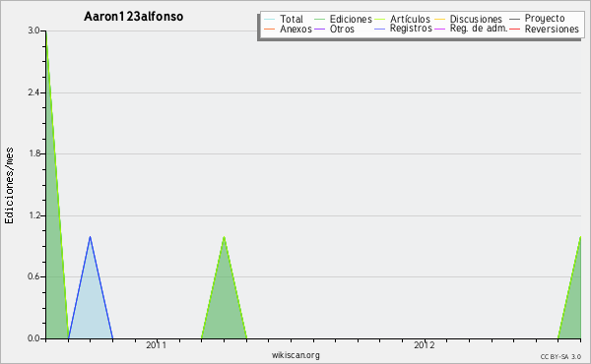Click the red Reversiones legend line
591x364 pixels.
point(514,29)
